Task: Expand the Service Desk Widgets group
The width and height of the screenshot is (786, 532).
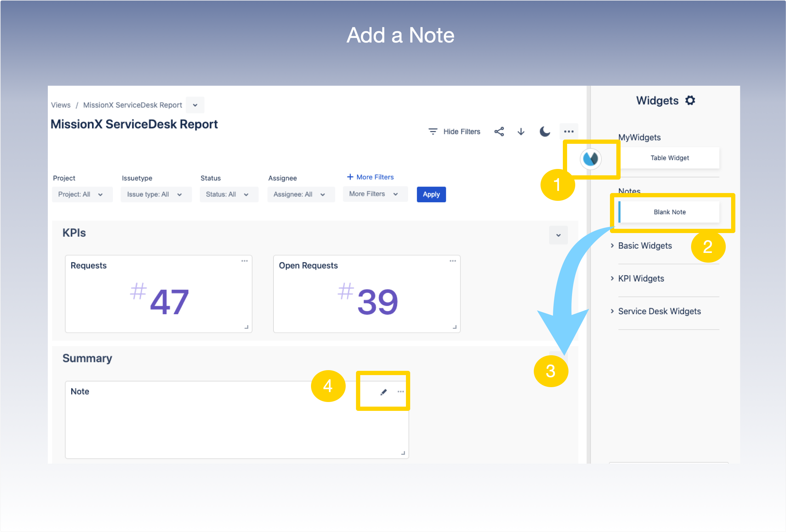Action: point(659,311)
